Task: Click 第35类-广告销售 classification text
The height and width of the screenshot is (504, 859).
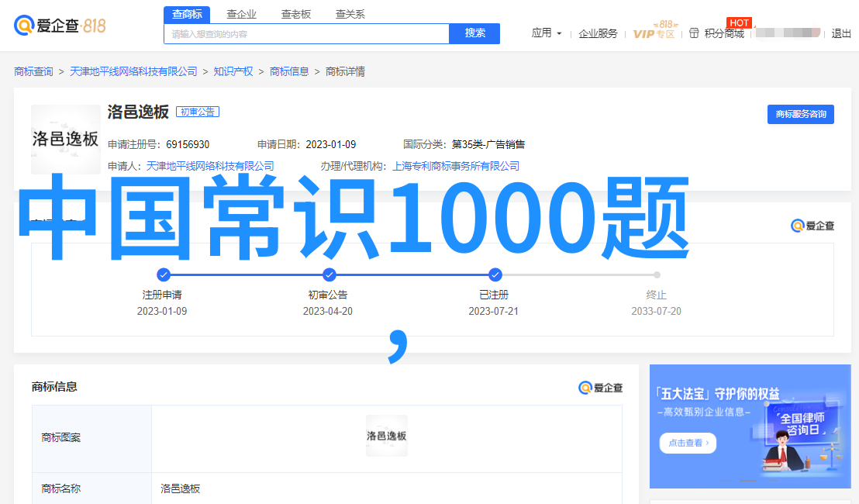Action: (488, 145)
